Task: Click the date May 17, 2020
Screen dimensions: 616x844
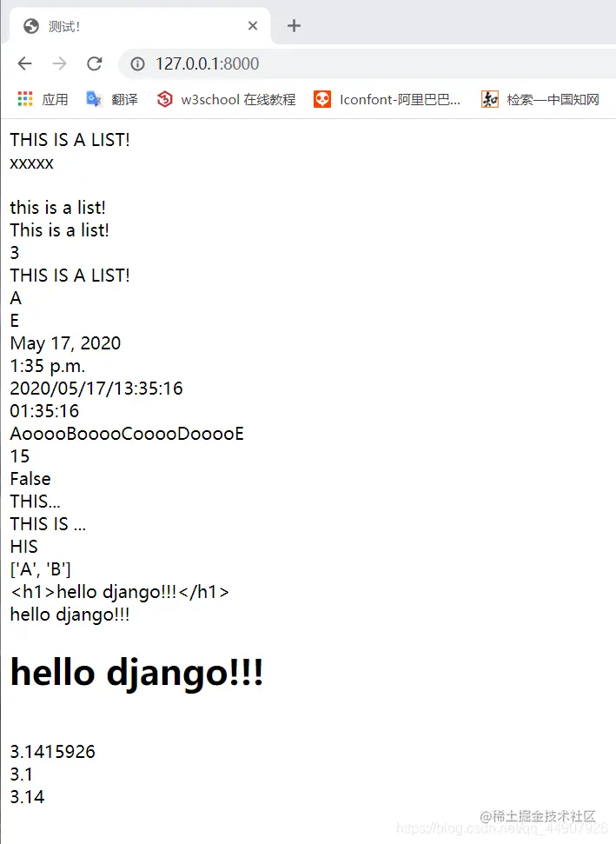Action: [65, 343]
